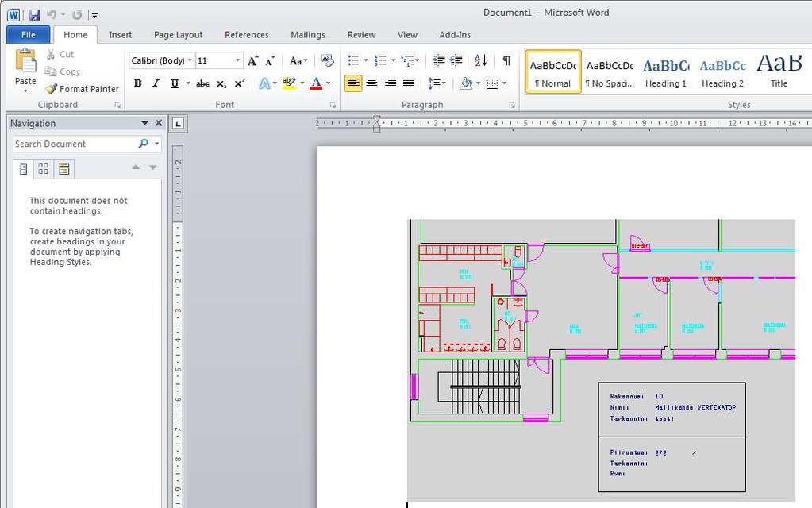Apply paragraph shading fill color
The image size is (812, 508).
[x=466, y=83]
